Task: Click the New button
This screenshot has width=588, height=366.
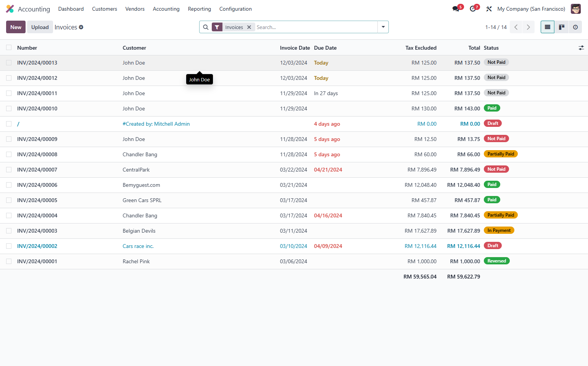Action: pyautogui.click(x=16, y=27)
